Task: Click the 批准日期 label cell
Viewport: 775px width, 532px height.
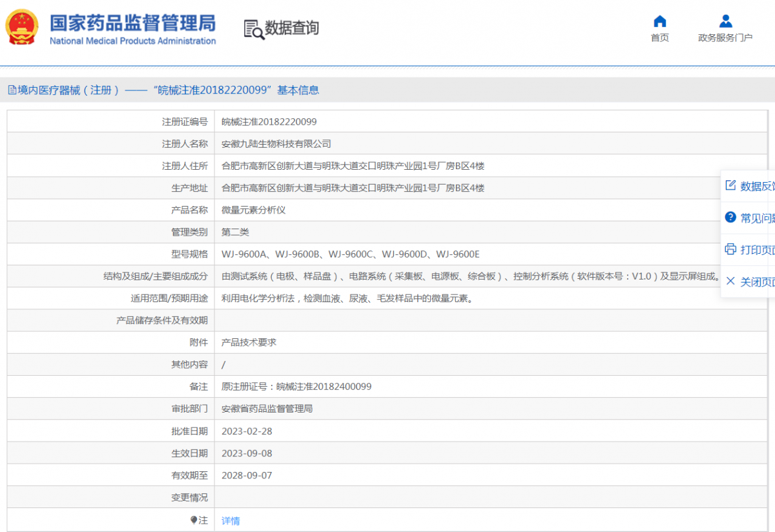Action: pyautogui.click(x=111, y=431)
